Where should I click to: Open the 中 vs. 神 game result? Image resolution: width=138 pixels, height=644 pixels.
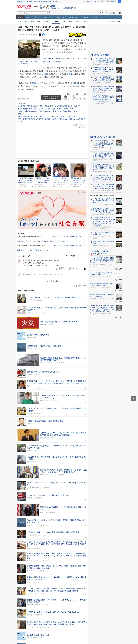20,241
